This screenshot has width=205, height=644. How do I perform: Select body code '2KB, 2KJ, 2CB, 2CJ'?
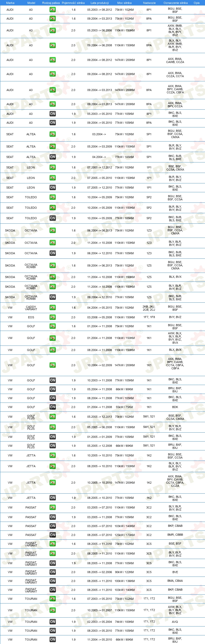click(x=149, y=308)
